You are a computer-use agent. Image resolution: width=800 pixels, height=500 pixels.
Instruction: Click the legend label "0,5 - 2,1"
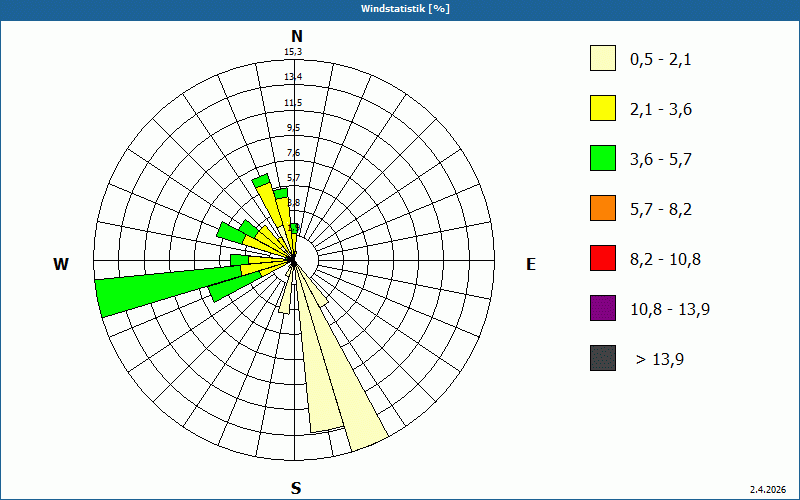[661, 60]
